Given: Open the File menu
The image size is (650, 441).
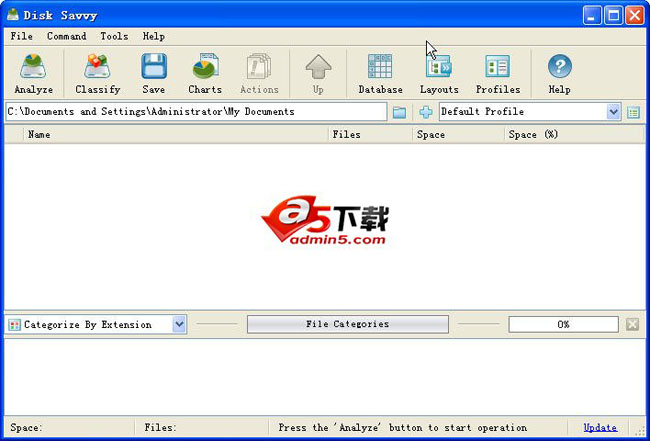Looking at the screenshot, I should pyautogui.click(x=22, y=36).
